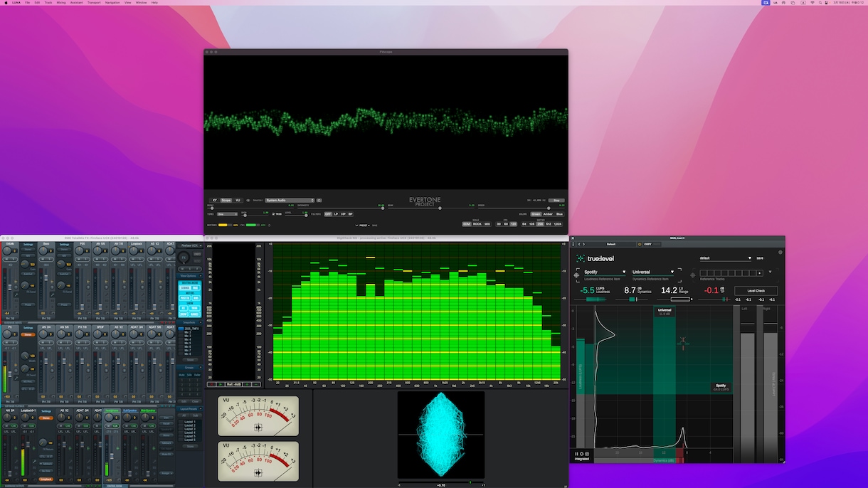The width and height of the screenshot is (868, 488).
Task: Pause the true:level measurement
Action: coord(577,453)
